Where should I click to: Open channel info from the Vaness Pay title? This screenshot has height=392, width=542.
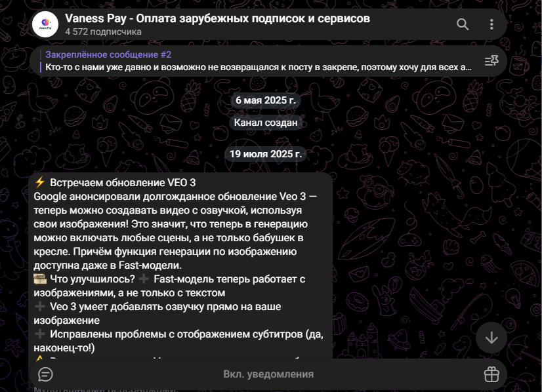[217, 18]
